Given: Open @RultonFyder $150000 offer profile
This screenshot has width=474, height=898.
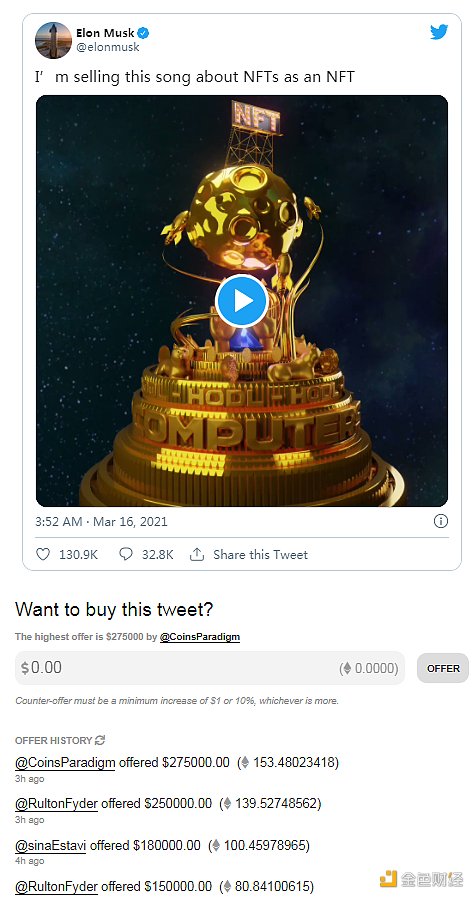Looking at the screenshot, I should [56, 886].
